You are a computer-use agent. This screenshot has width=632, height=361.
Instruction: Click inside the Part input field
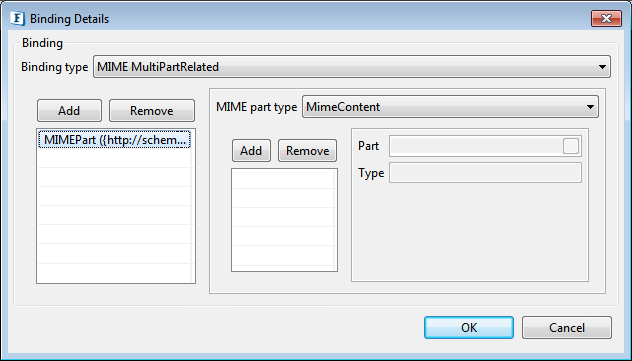[476, 146]
